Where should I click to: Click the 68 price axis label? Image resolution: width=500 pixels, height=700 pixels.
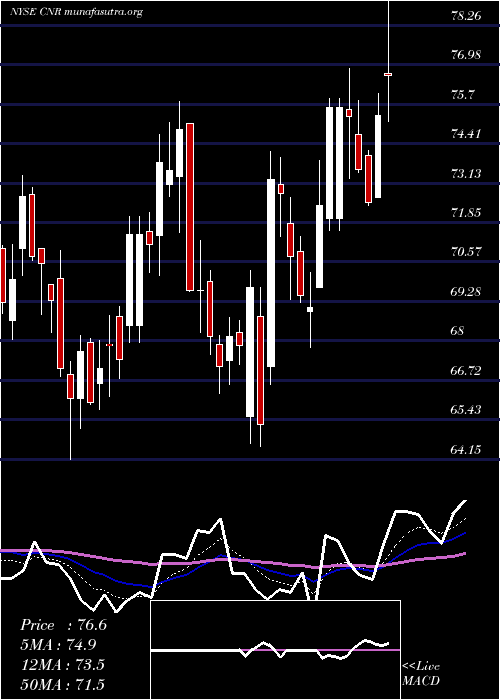(458, 330)
